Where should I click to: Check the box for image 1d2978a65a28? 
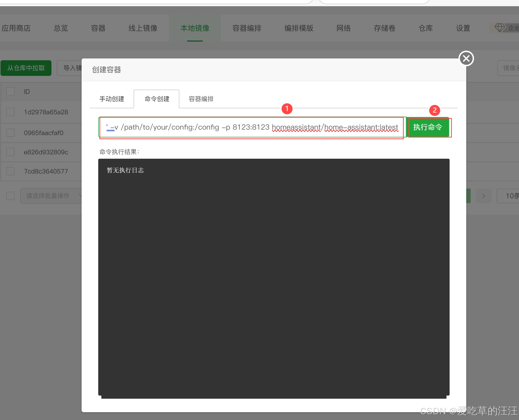(x=10, y=112)
